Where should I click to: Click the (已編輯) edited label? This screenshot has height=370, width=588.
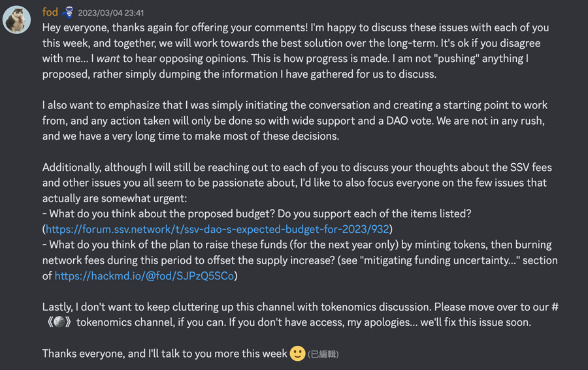pyautogui.click(x=323, y=354)
